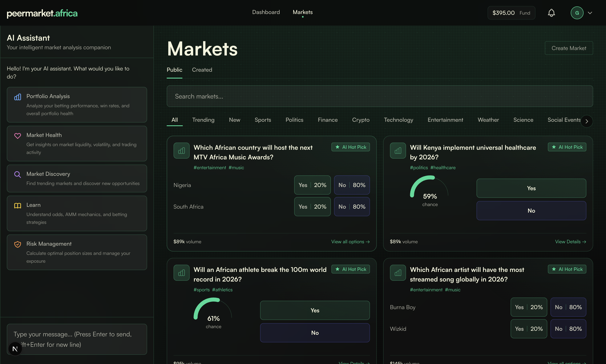Open the G profile avatar menu
606x364 pixels.
[x=577, y=13]
